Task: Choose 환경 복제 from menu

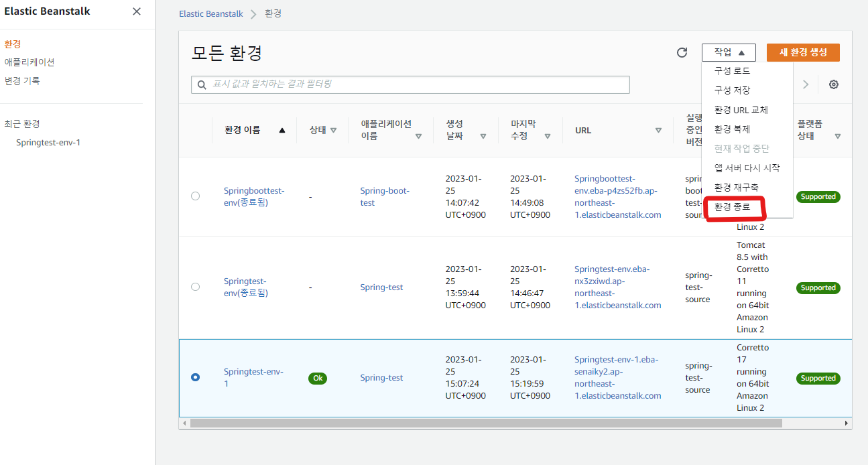Action: tap(732, 129)
